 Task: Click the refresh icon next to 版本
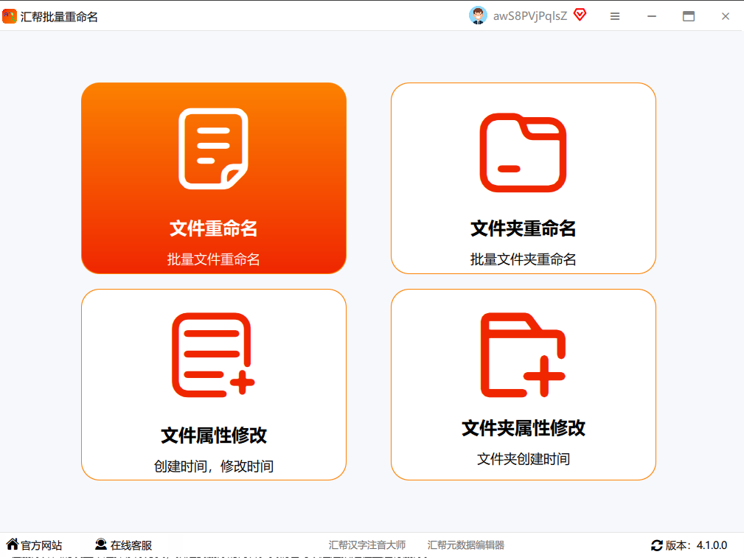coord(657,546)
